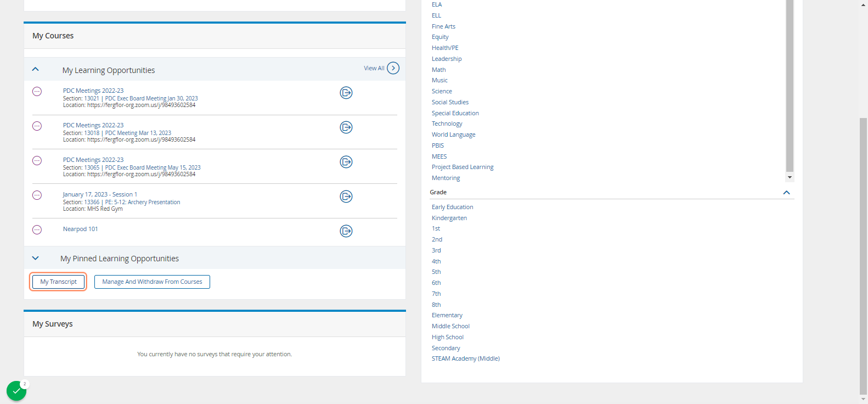
Task: Select the Health/PE subject filter
Action: 445,48
